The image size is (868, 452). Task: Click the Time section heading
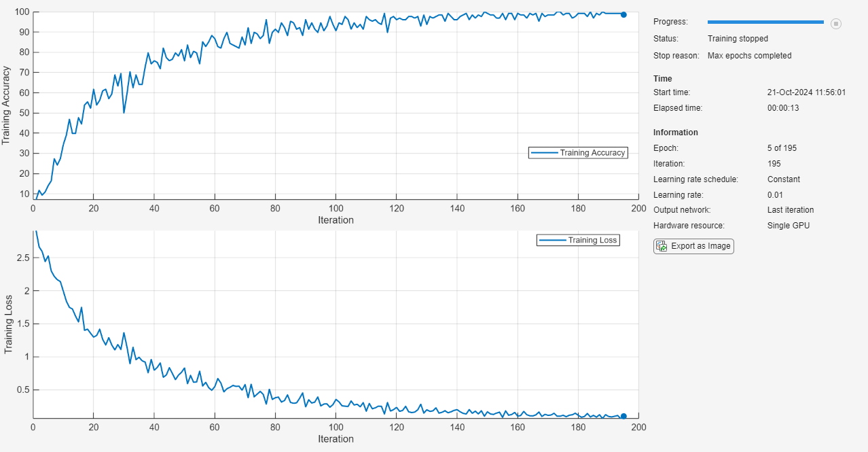coord(662,79)
